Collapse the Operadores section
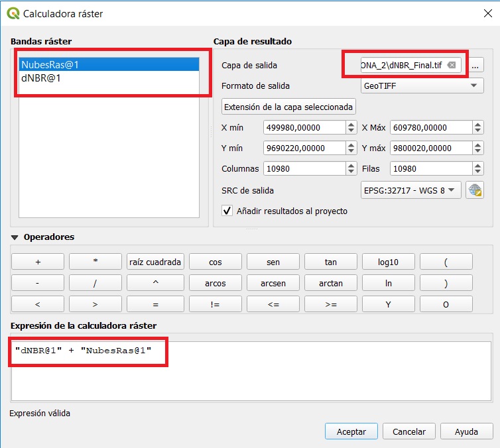This screenshot has width=500, height=448. [x=15, y=237]
